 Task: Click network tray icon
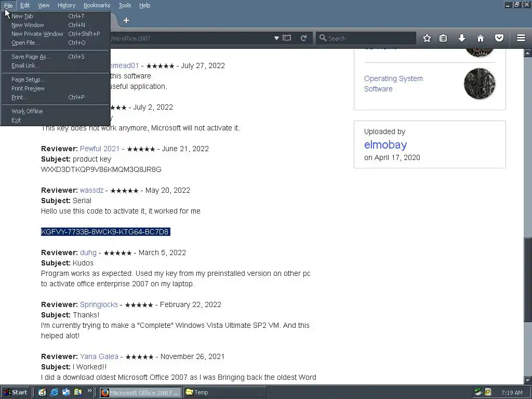point(478,393)
